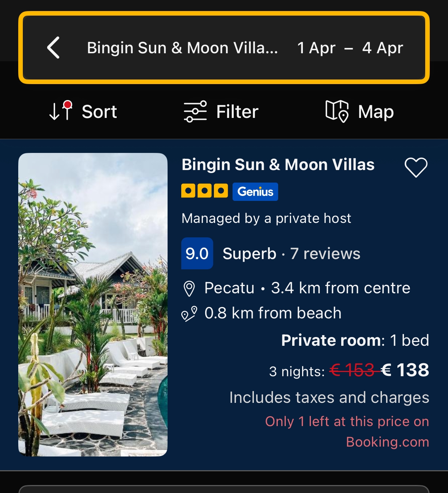
Task: Tap the filter sliders icon
Action: tap(195, 111)
